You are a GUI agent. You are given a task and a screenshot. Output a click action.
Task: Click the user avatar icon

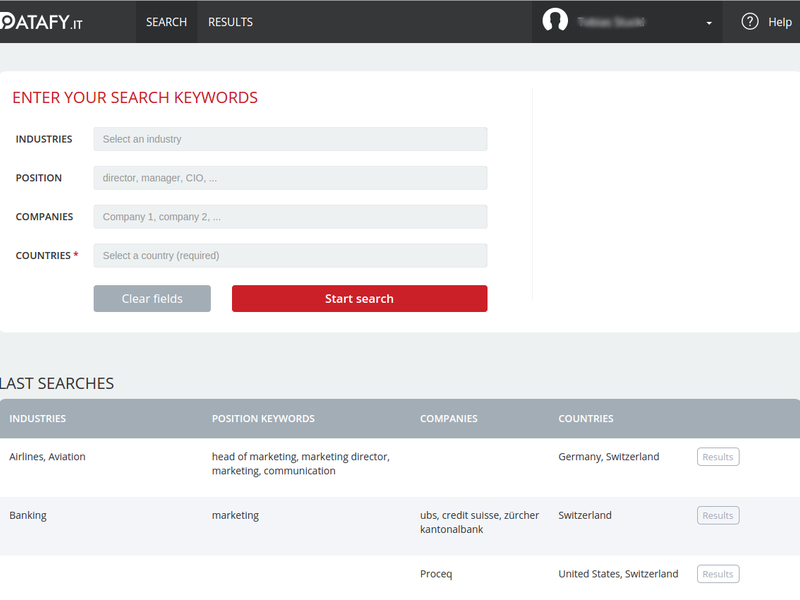[555, 20]
